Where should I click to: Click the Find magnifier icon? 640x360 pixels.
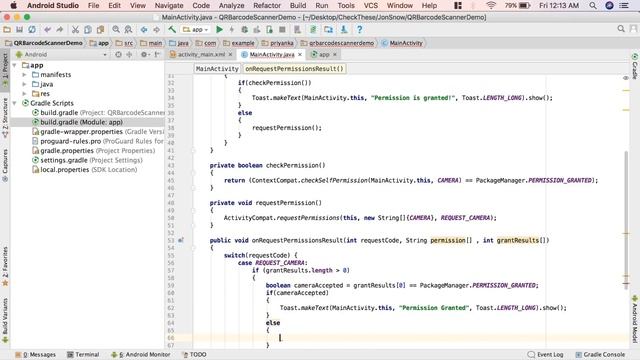click(116, 29)
